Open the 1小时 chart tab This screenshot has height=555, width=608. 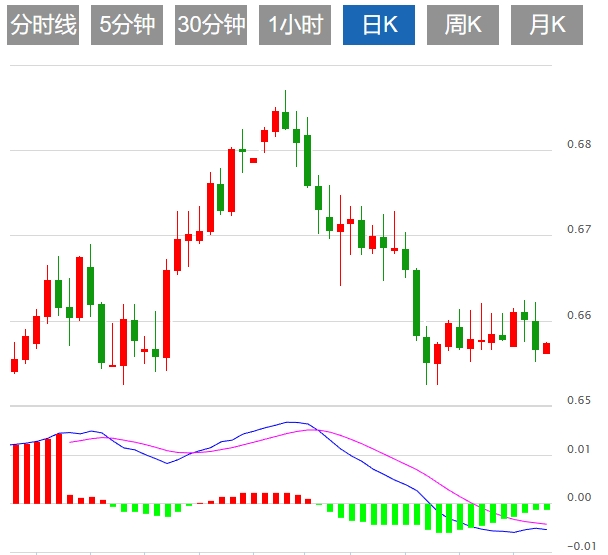click(295, 25)
